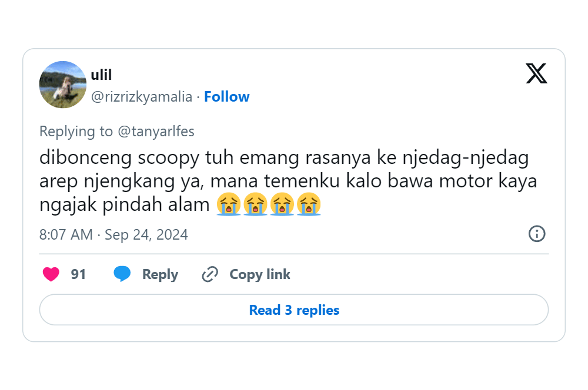Click the Copy link text label

(259, 274)
